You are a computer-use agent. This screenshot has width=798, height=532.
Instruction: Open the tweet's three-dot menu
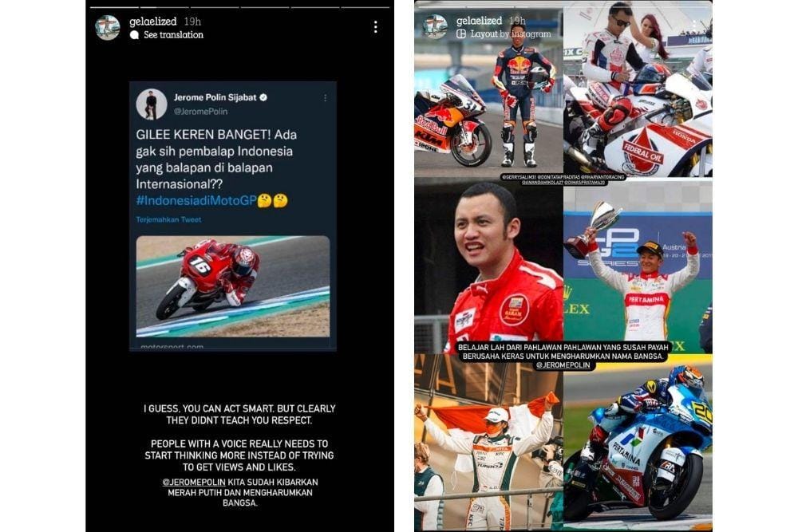326,97
